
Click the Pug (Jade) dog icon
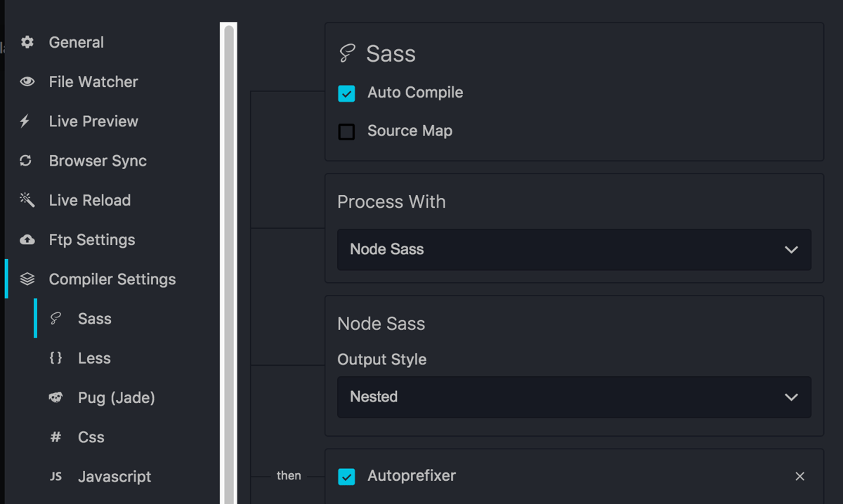pyautogui.click(x=55, y=397)
